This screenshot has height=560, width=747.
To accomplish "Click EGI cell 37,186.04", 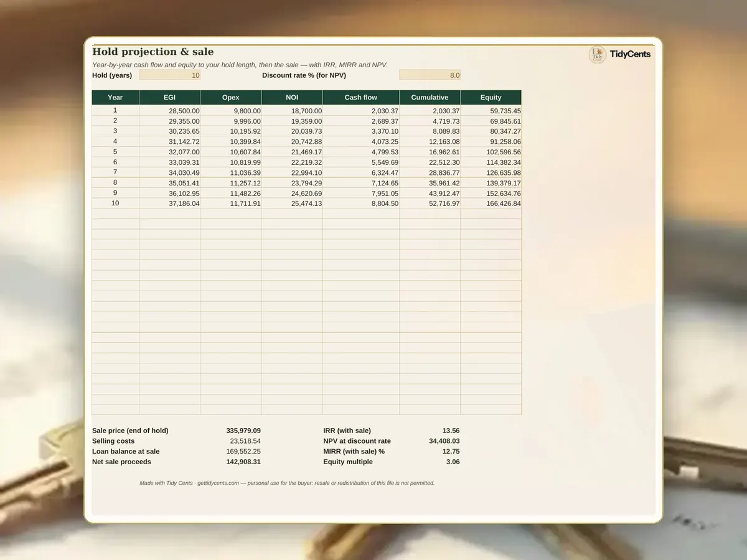I will (x=169, y=203).
